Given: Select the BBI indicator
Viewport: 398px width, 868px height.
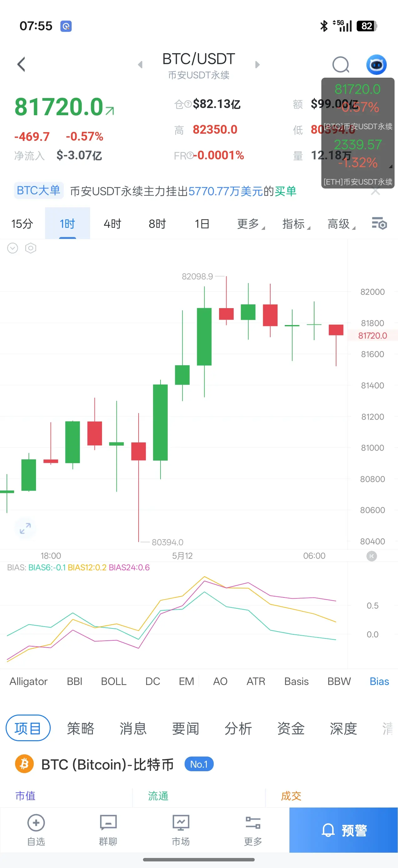Looking at the screenshot, I should (x=74, y=681).
